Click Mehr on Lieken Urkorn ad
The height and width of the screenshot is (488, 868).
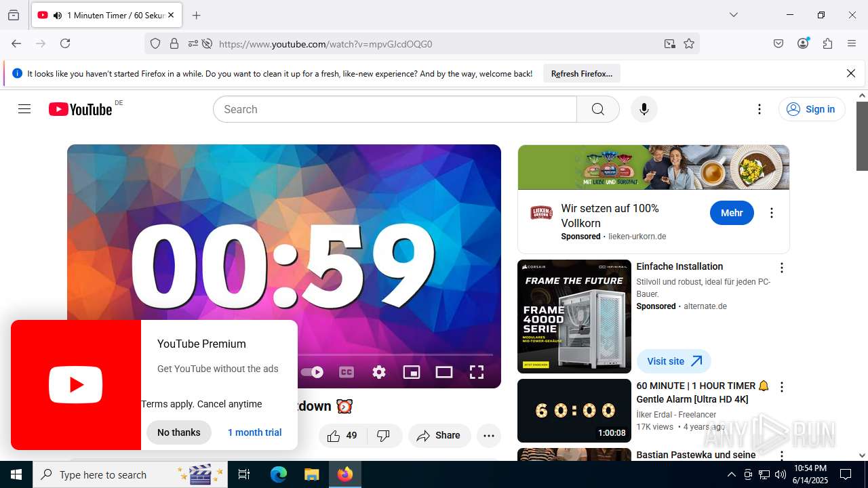click(x=732, y=213)
